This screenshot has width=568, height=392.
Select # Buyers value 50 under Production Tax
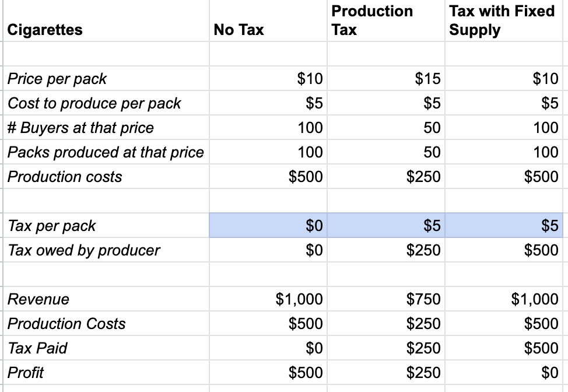point(386,128)
